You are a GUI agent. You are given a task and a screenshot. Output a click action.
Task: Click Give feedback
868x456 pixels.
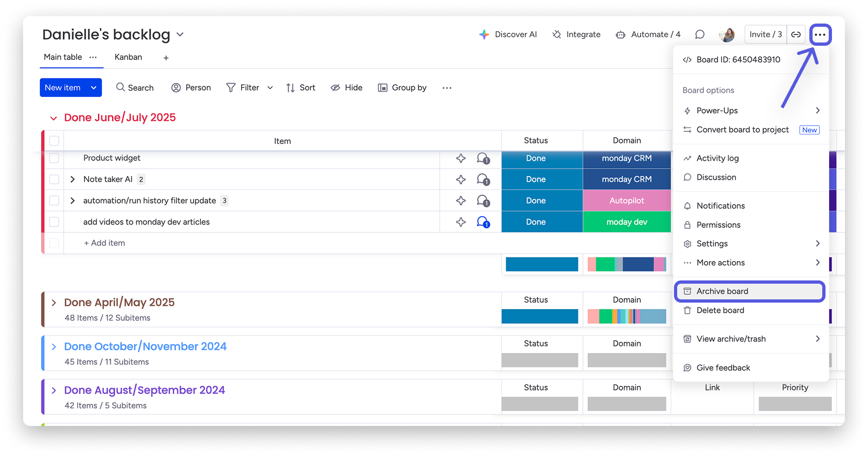(x=751, y=368)
